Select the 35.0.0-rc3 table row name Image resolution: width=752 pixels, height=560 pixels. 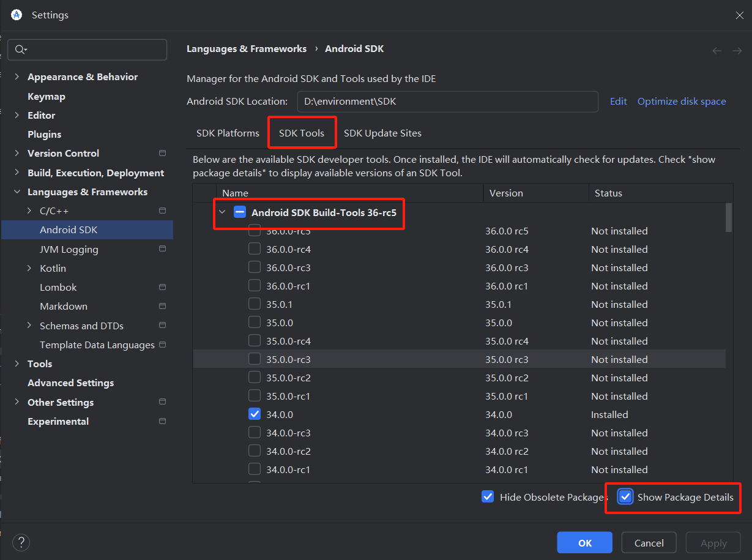(288, 359)
